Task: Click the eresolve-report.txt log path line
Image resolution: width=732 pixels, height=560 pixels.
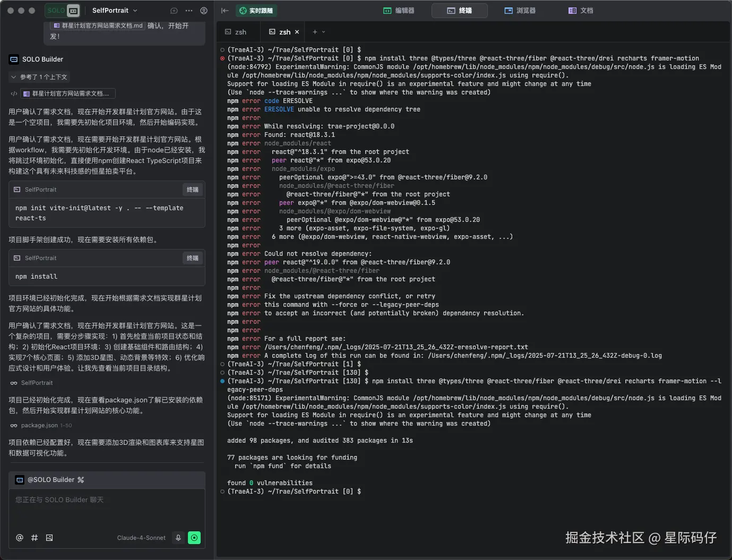Action: [x=377, y=347]
